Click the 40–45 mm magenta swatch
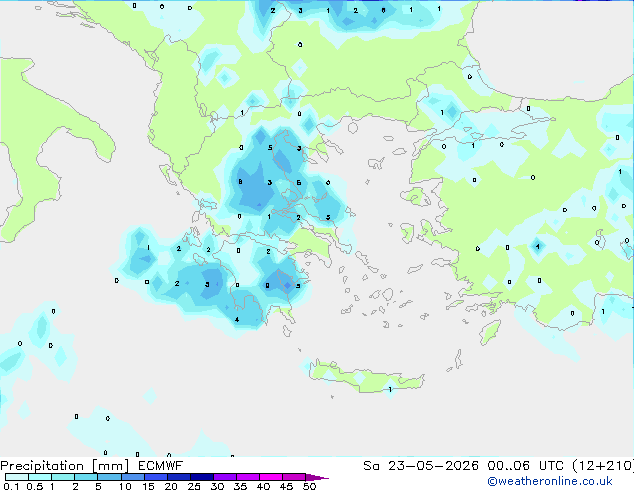 coord(271,477)
